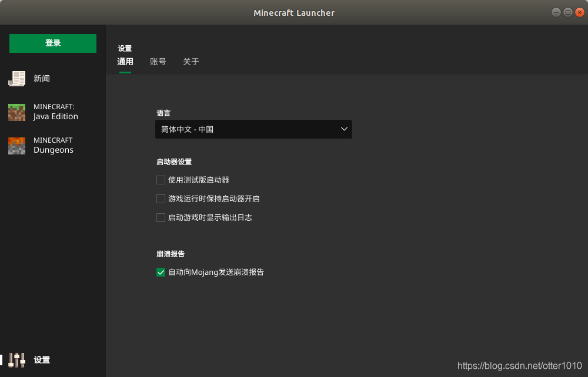Close the Minecraft Launcher window
Image resolution: width=588 pixels, height=377 pixels.
[580, 12]
